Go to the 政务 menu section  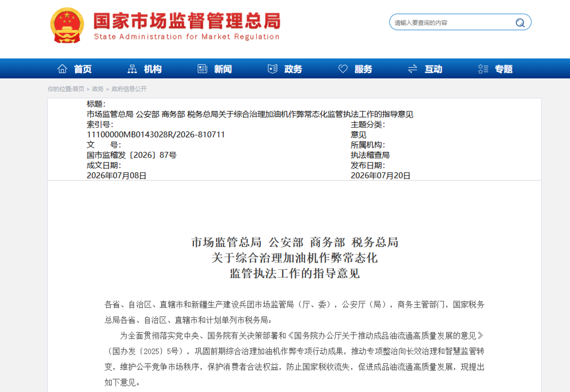[x=293, y=69]
